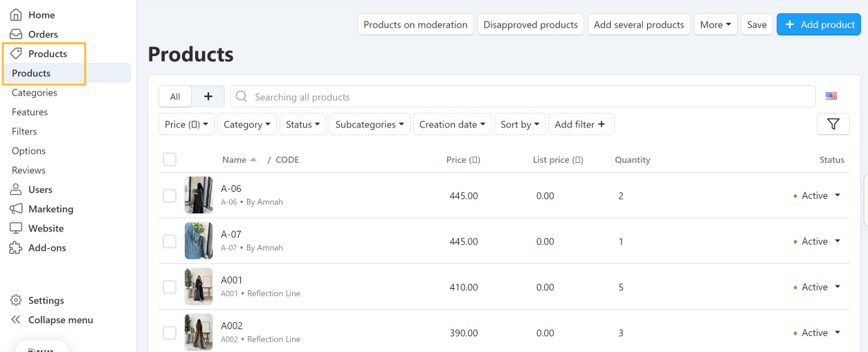
Task: Click the Add-ons puzzle icon in the sidebar
Action: (x=16, y=247)
